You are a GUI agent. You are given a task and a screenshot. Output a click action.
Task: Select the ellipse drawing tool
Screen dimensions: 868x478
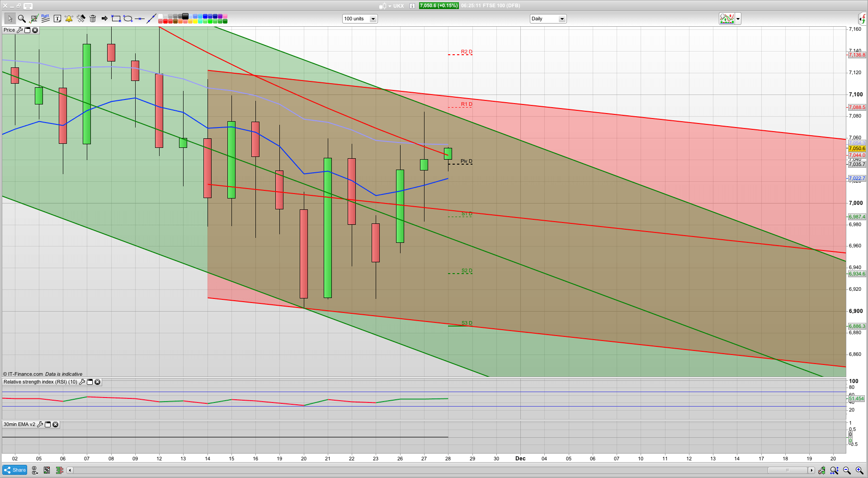[128, 19]
